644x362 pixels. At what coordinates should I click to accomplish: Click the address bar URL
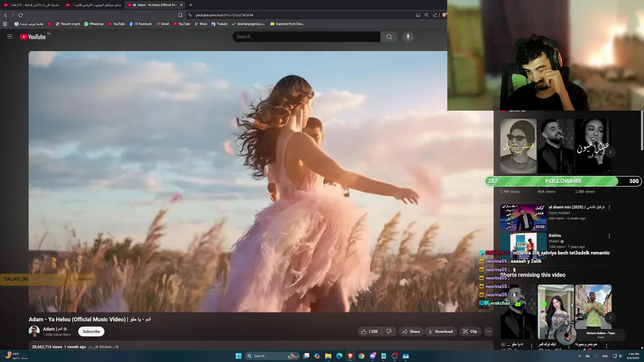click(224, 15)
